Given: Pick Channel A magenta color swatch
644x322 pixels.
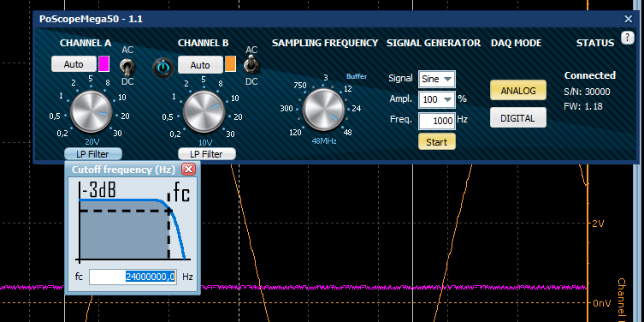Looking at the screenshot, I should click(103, 64).
